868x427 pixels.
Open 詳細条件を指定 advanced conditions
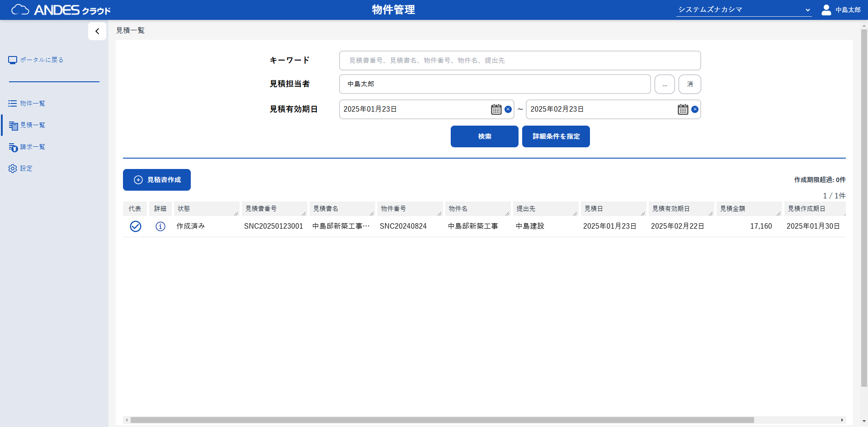pos(556,136)
